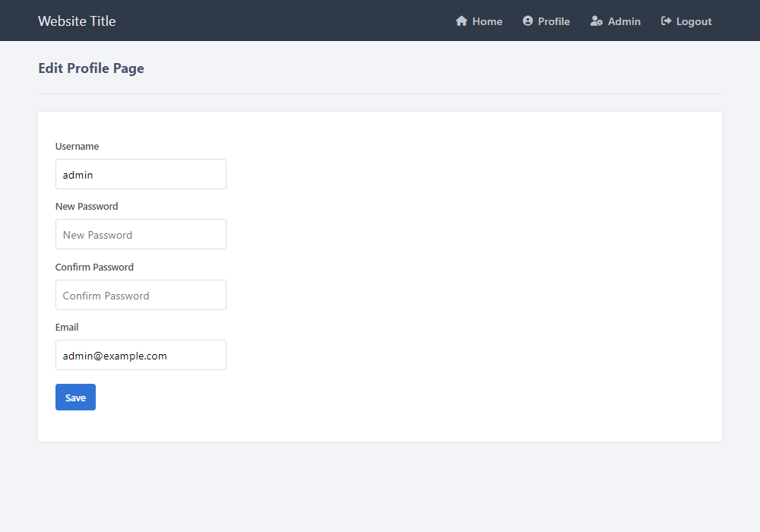Open the Profile nav link text
The width and height of the screenshot is (760, 532).
click(x=553, y=21)
